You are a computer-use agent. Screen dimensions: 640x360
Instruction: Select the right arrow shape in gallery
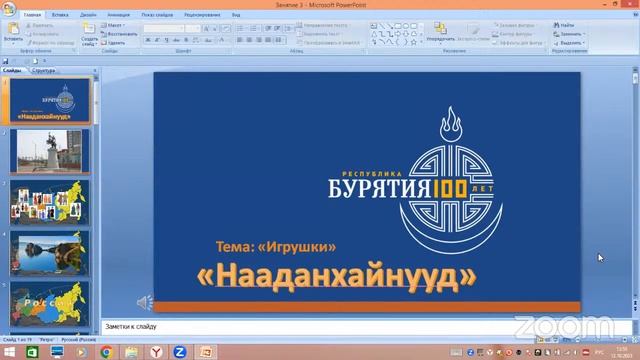[x=398, y=34]
